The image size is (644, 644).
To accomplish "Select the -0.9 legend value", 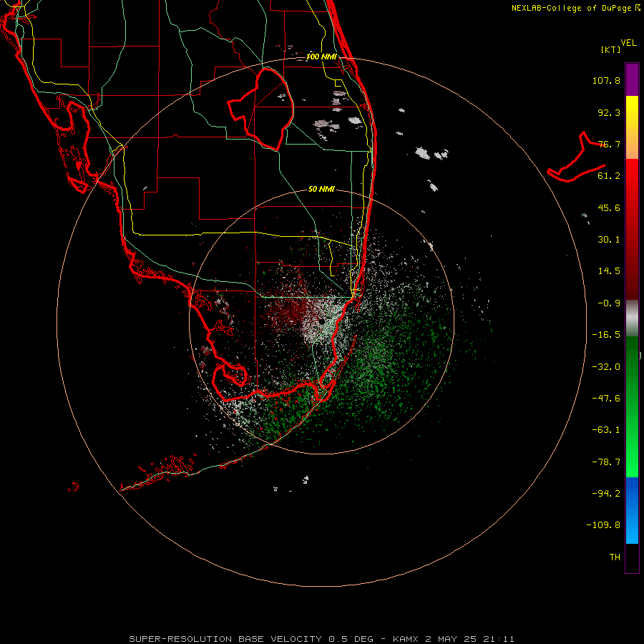I will click(609, 303).
